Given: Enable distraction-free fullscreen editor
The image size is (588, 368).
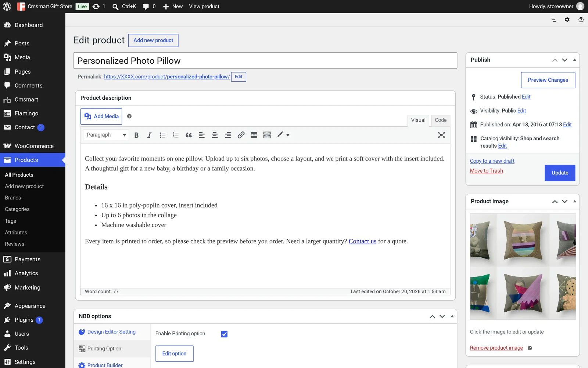Looking at the screenshot, I should click(x=441, y=135).
